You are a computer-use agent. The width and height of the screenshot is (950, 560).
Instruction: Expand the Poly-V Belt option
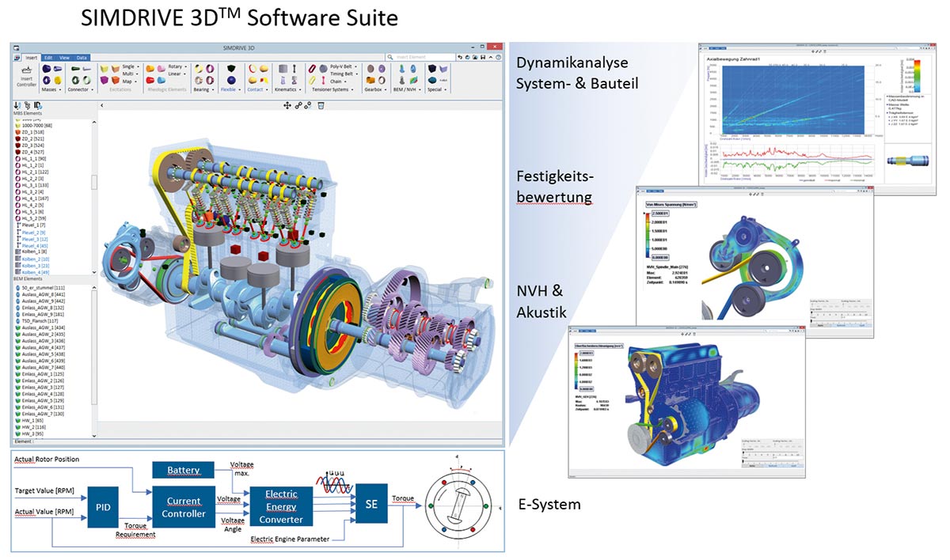(x=343, y=66)
